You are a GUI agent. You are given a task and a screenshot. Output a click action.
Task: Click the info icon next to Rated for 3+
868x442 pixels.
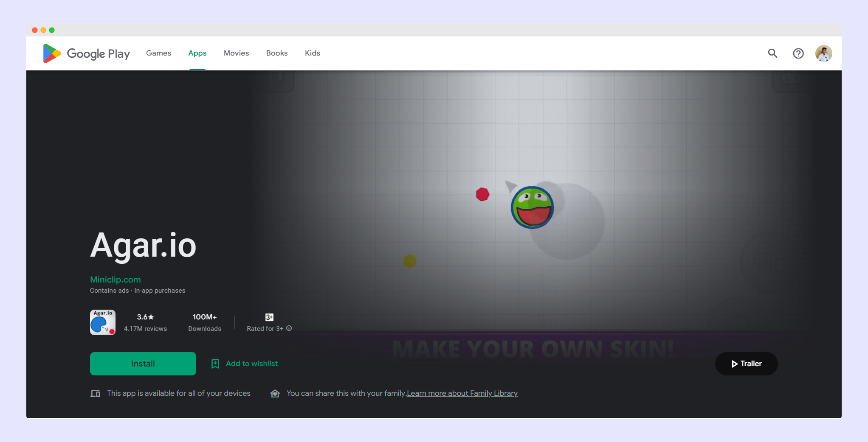tap(289, 328)
